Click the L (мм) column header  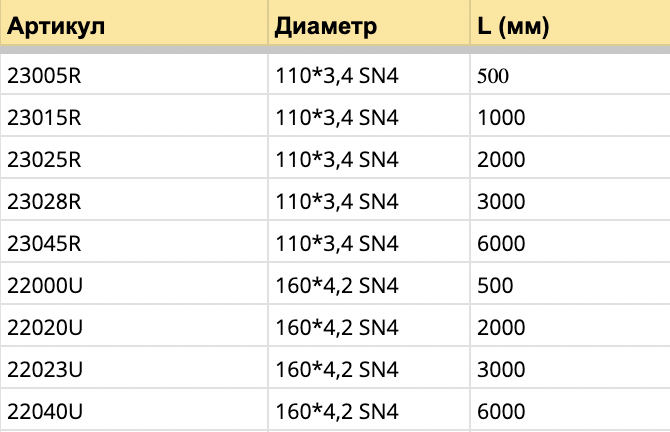click(570, 23)
